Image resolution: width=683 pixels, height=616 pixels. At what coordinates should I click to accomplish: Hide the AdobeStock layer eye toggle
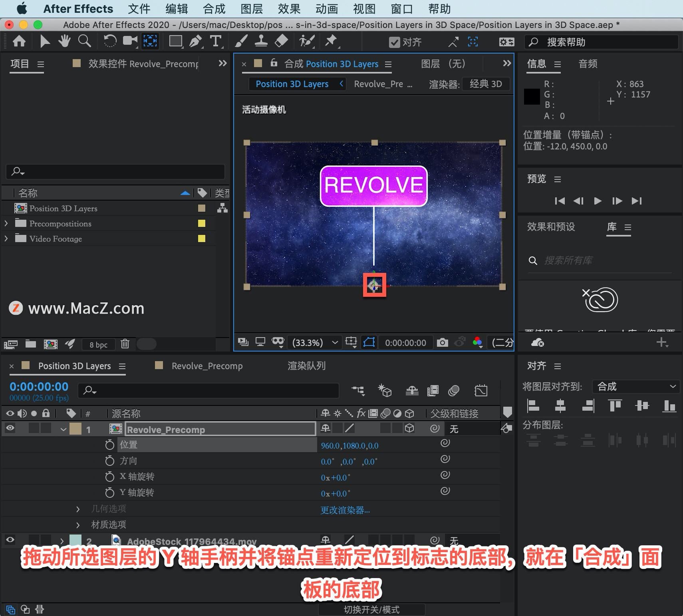click(10, 540)
